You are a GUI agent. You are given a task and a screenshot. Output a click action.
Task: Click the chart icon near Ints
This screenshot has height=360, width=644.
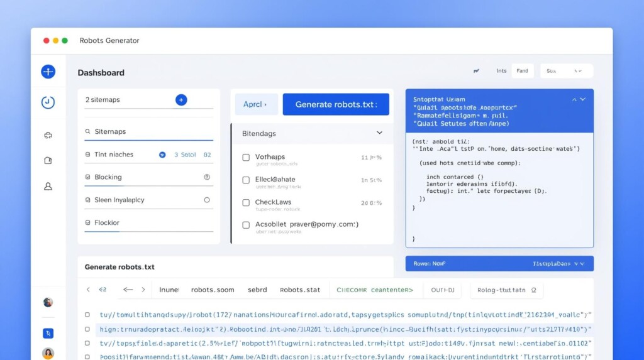coord(476,71)
